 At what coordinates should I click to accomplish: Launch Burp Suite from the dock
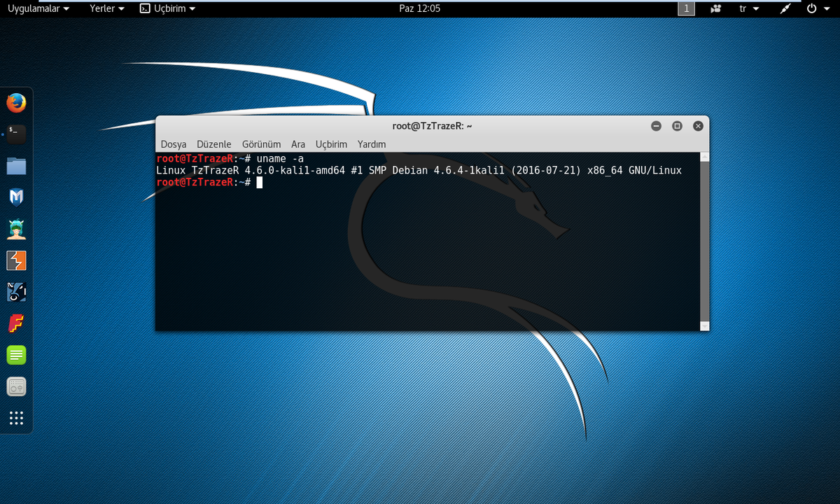tap(16, 260)
